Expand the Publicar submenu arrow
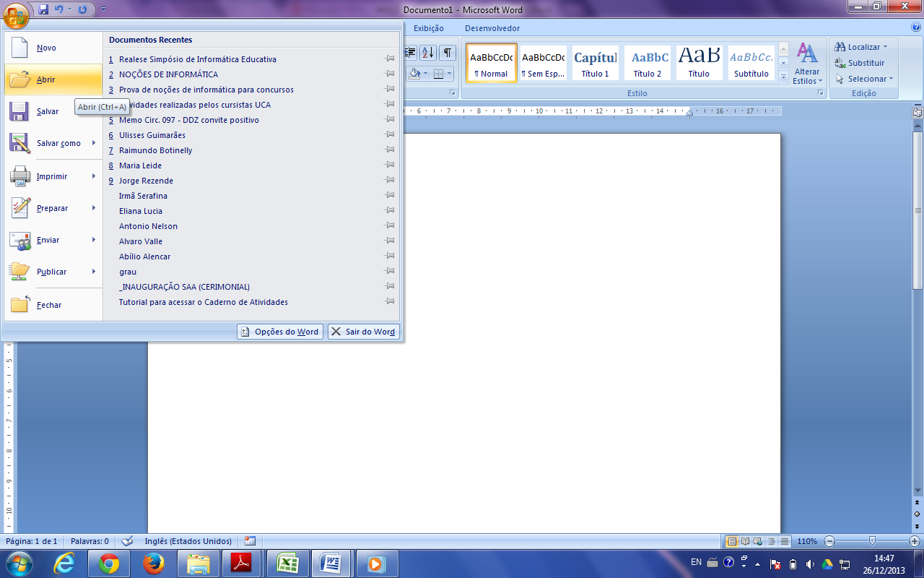This screenshot has height=578, width=924. [94, 272]
